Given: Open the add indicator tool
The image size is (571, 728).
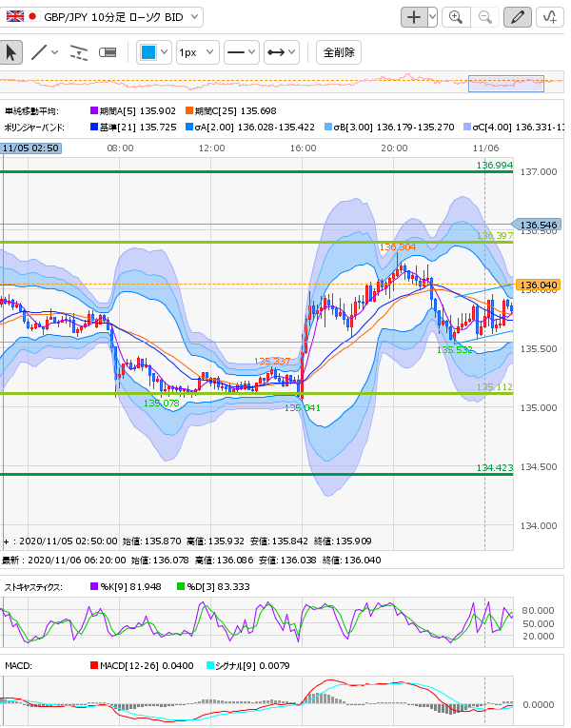Looking at the screenshot, I should click(x=550, y=18).
